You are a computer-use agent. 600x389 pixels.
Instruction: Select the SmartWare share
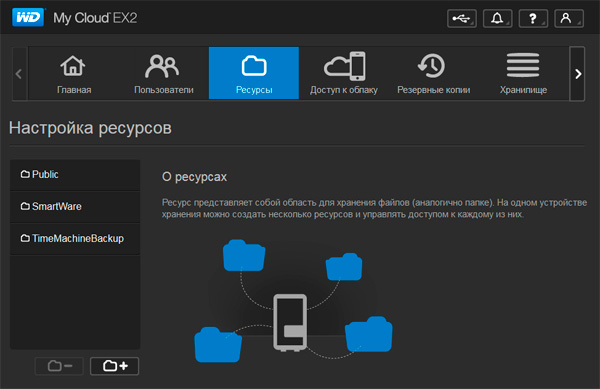pos(75,207)
